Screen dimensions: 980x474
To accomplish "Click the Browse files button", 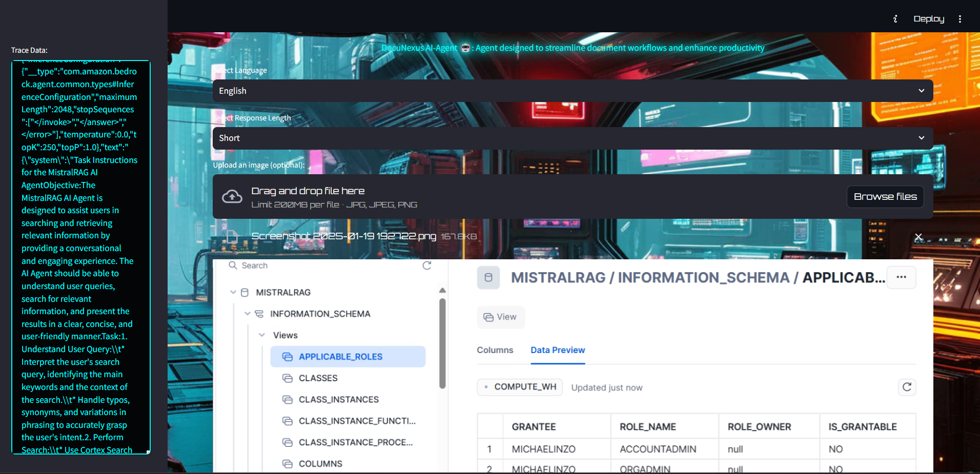I will coord(885,197).
